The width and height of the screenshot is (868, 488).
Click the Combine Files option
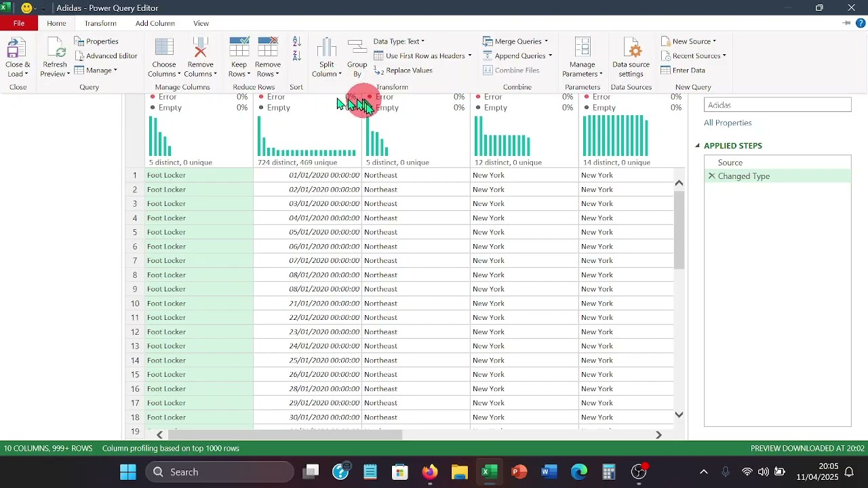(511, 70)
